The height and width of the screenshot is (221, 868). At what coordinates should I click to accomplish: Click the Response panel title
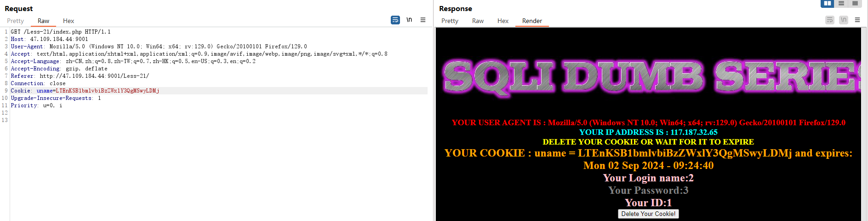coord(456,8)
